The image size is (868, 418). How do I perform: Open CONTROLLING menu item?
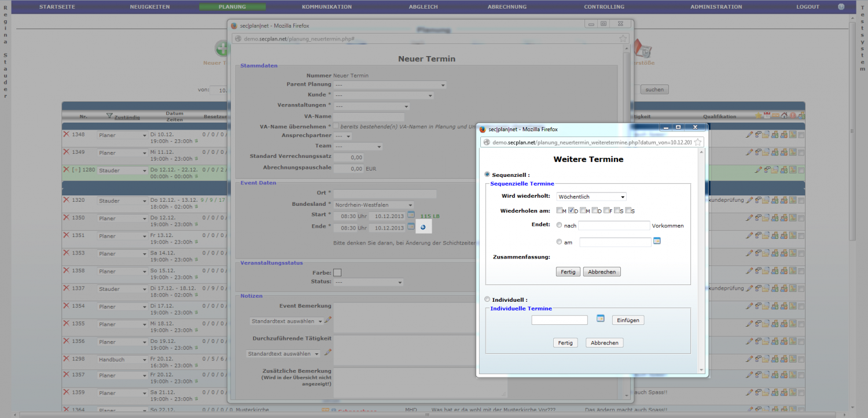pyautogui.click(x=604, y=7)
